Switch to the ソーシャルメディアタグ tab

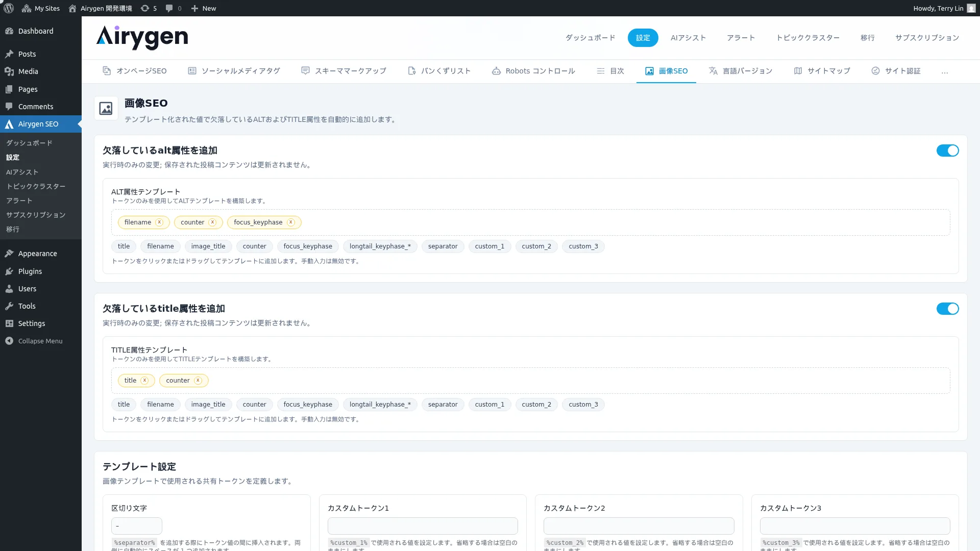click(234, 71)
